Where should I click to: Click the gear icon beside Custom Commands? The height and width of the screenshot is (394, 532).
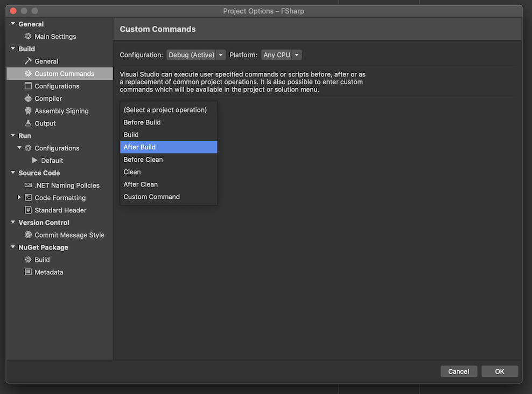(x=28, y=74)
